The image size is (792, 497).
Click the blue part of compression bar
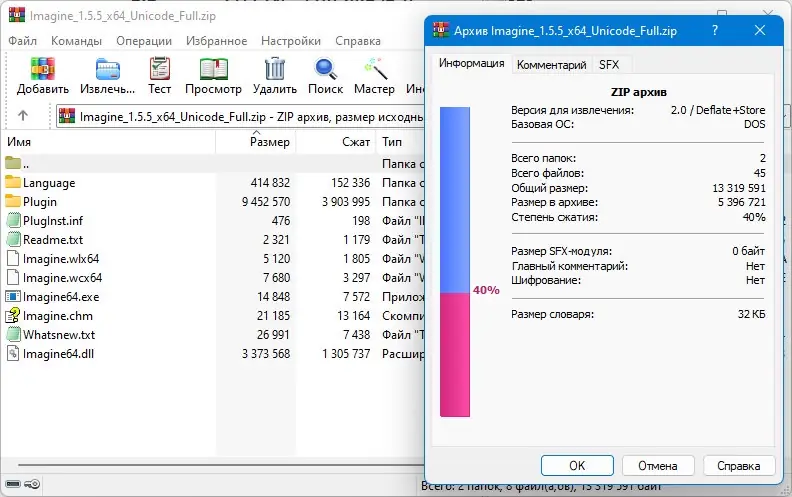tap(455, 200)
